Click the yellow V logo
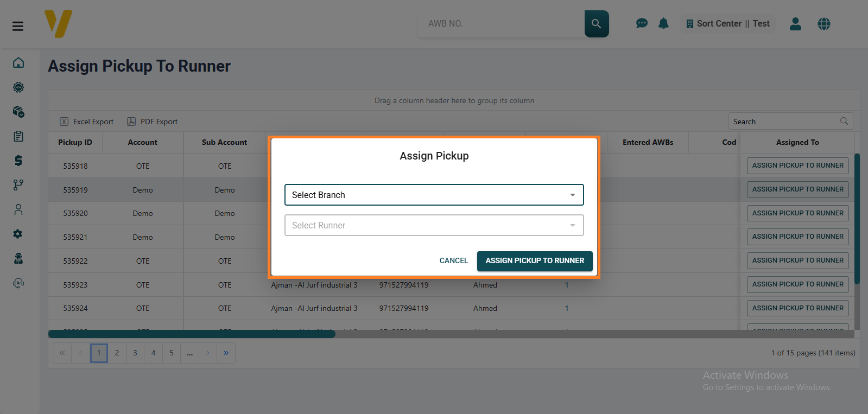 (58, 24)
